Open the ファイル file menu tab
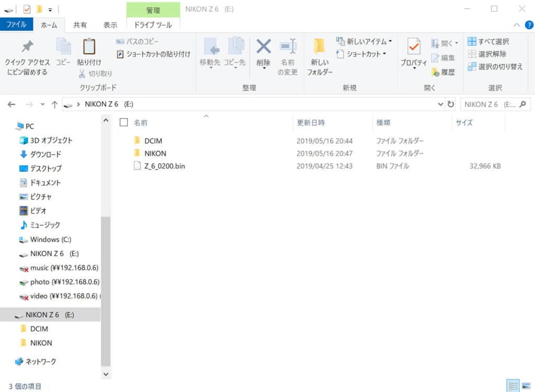The height and width of the screenshot is (392, 535). (16, 25)
